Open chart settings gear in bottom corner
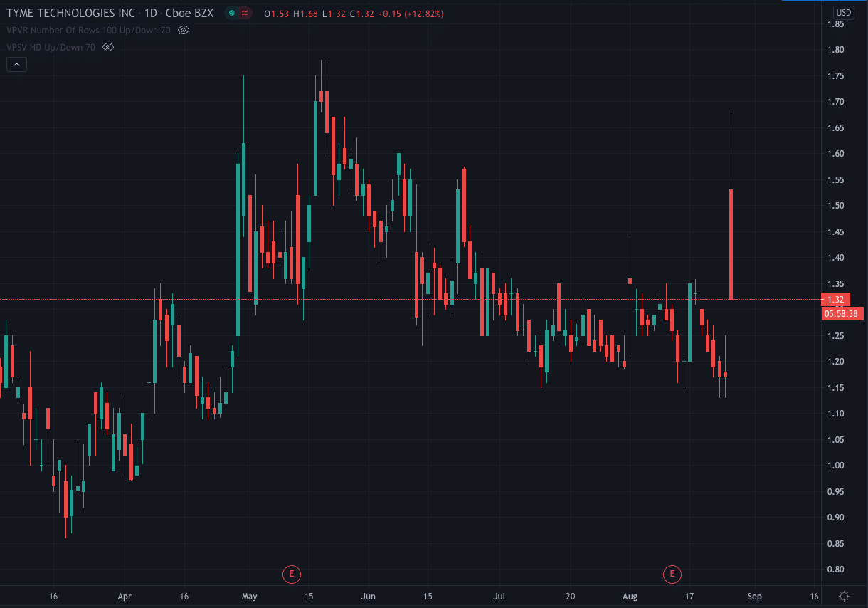Viewport: 868px width, 608px height. click(844, 596)
